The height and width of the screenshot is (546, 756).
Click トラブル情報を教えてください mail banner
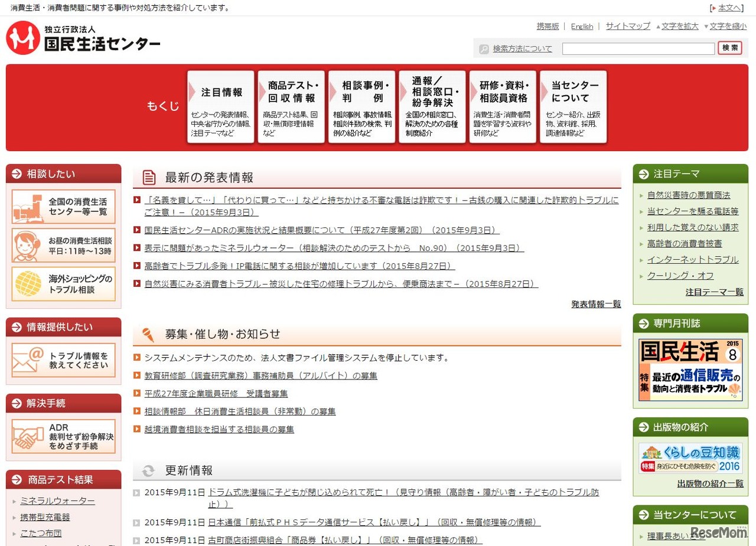[x=64, y=360]
